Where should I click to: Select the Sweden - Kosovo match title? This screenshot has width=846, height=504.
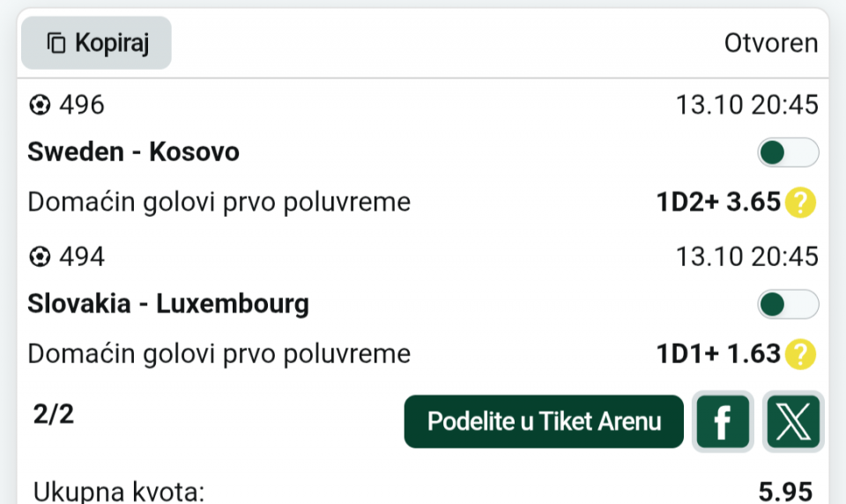tap(133, 152)
